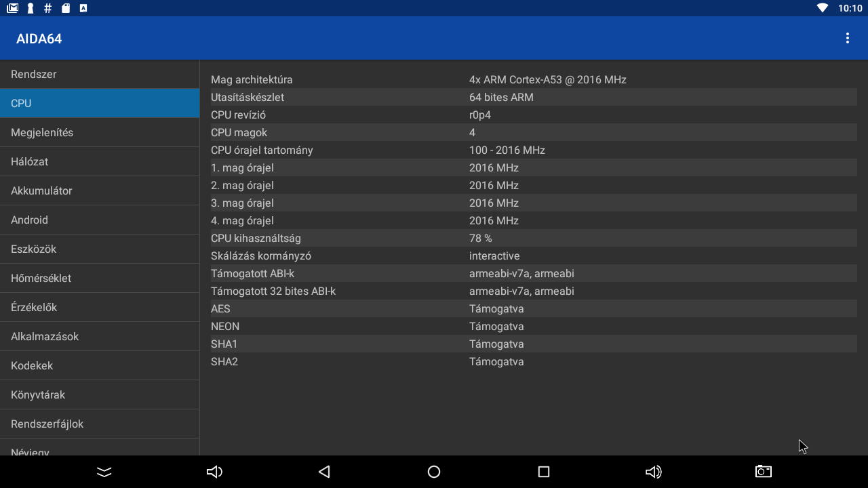Tap the SD card notification icon
Screen dimensions: 868x488
[66, 8]
